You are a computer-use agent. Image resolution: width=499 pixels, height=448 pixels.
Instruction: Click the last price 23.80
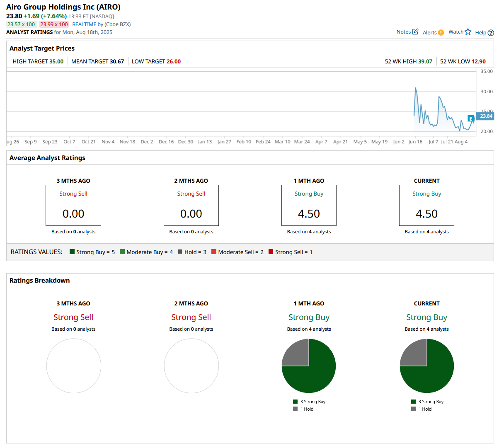pos(14,16)
